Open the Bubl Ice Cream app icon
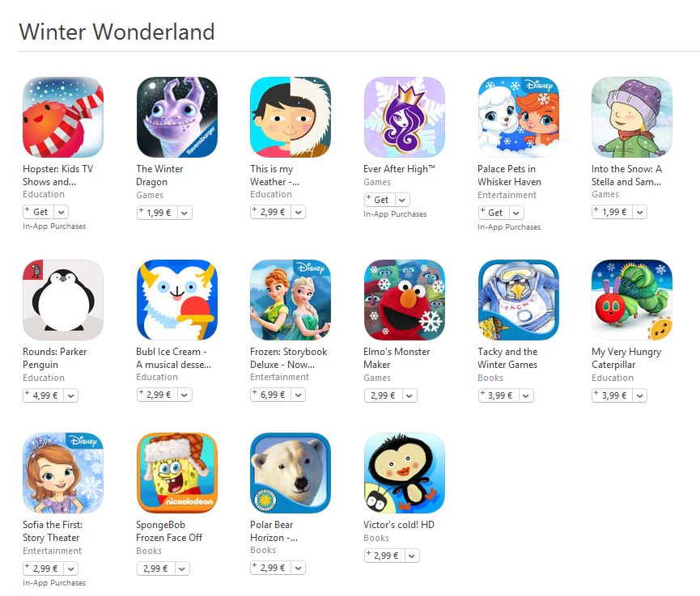Screen dimensions: 700x596 [x=176, y=300]
